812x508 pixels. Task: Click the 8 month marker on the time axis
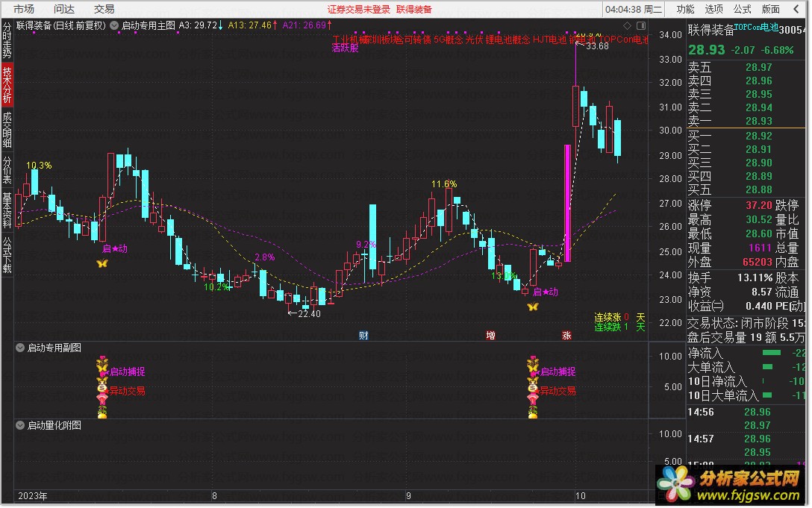point(214,495)
